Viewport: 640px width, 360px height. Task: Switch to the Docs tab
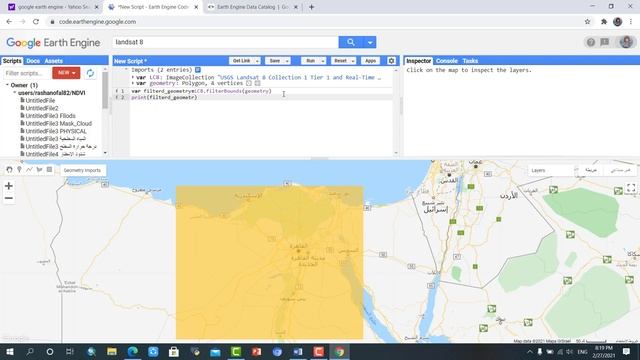tap(33, 61)
